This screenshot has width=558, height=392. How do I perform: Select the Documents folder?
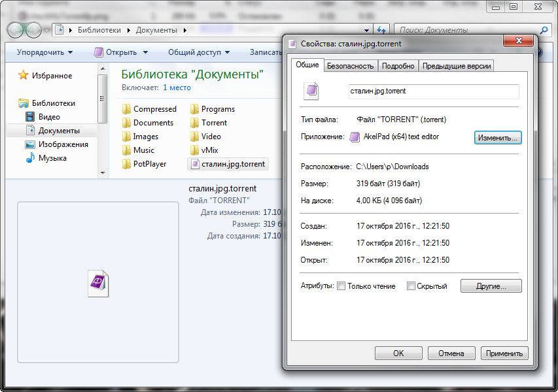pos(148,123)
